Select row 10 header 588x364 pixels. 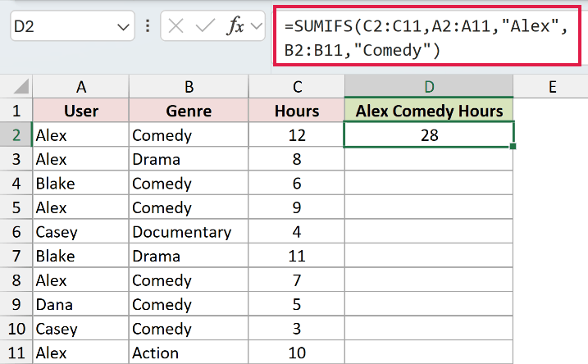coord(16,329)
